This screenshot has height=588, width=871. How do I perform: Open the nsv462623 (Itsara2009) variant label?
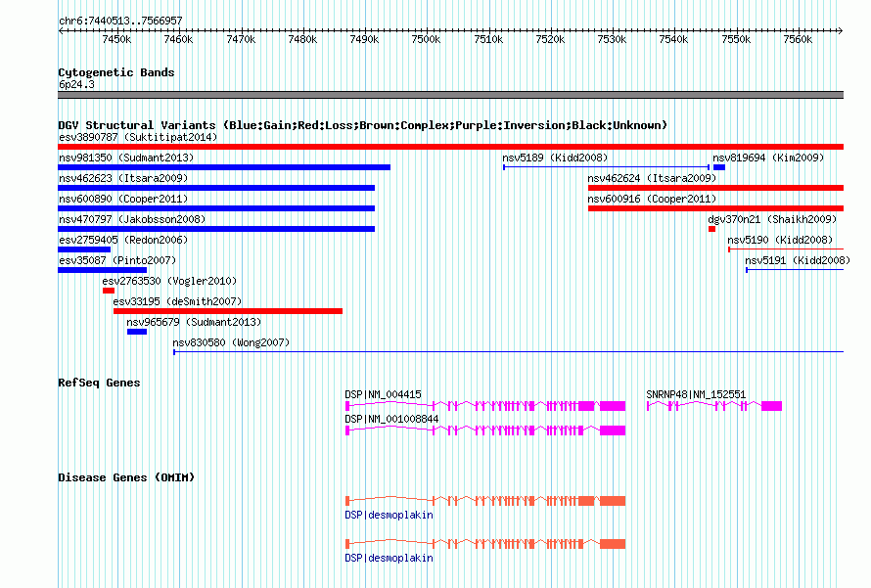coord(123,178)
